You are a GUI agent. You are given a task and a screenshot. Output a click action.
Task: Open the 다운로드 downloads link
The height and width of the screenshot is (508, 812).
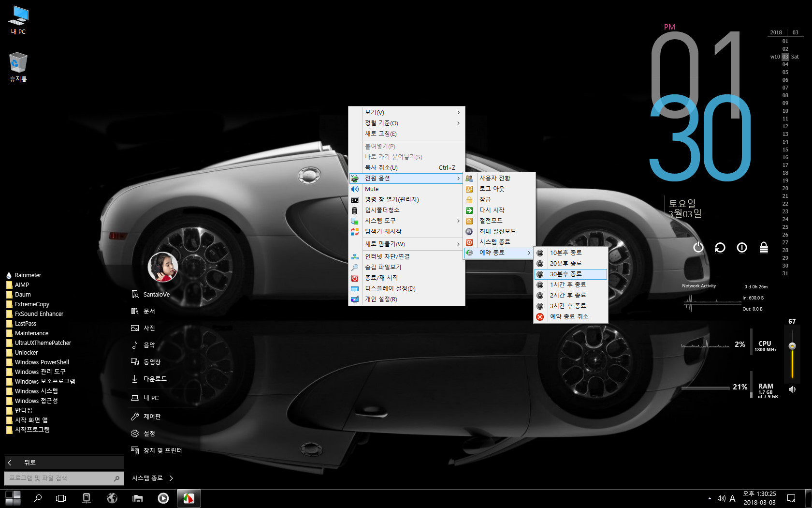coord(149,379)
